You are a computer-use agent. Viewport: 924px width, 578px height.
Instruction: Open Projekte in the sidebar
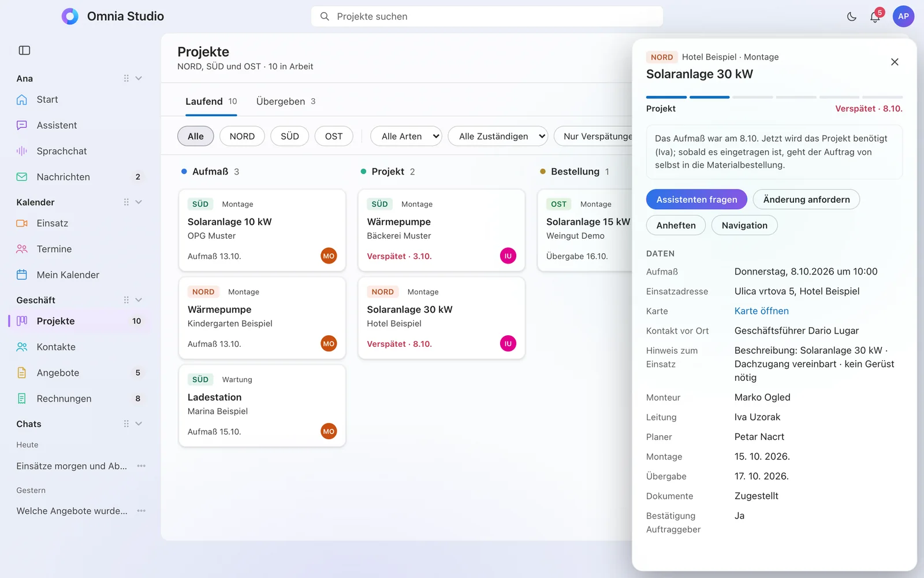[80, 321]
